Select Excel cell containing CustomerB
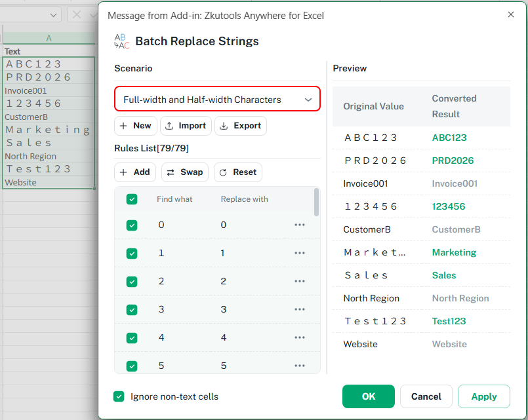Screen dimensions: 528x420 coord(49,117)
